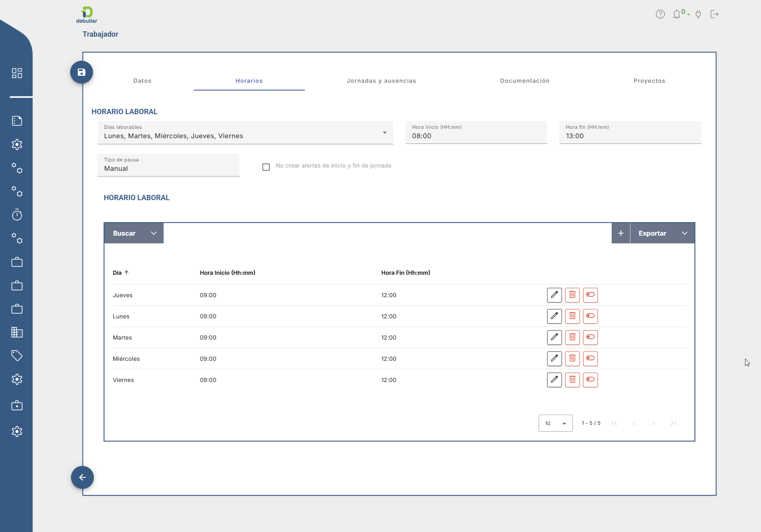Open the notifications bell icon

[677, 14]
